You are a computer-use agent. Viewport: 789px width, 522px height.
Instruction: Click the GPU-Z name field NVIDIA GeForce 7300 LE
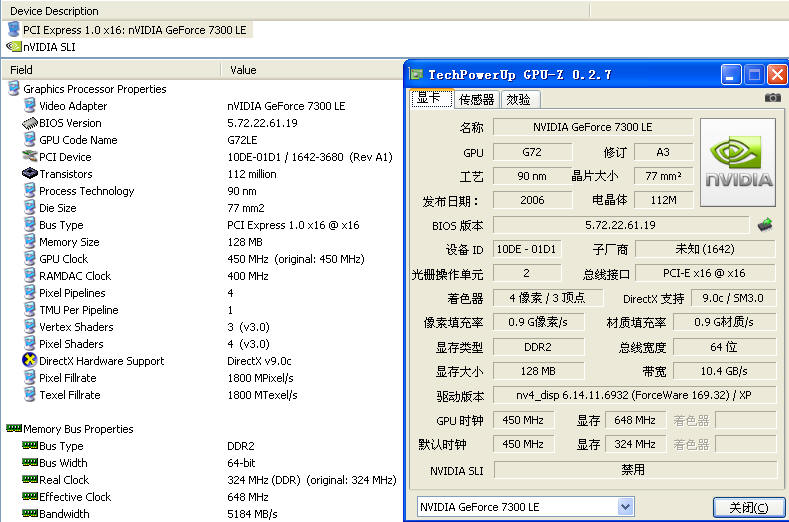[593, 127]
